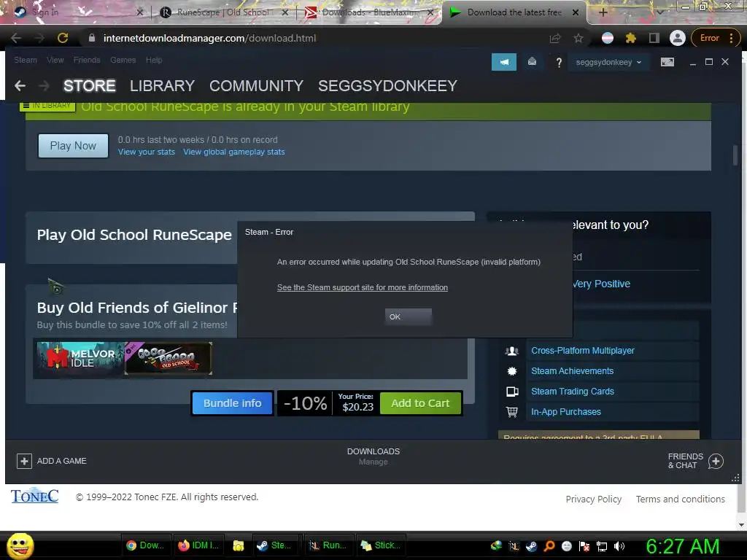The image size is (747, 560).
Task: Click the browser address bar URL
Action: (209, 38)
